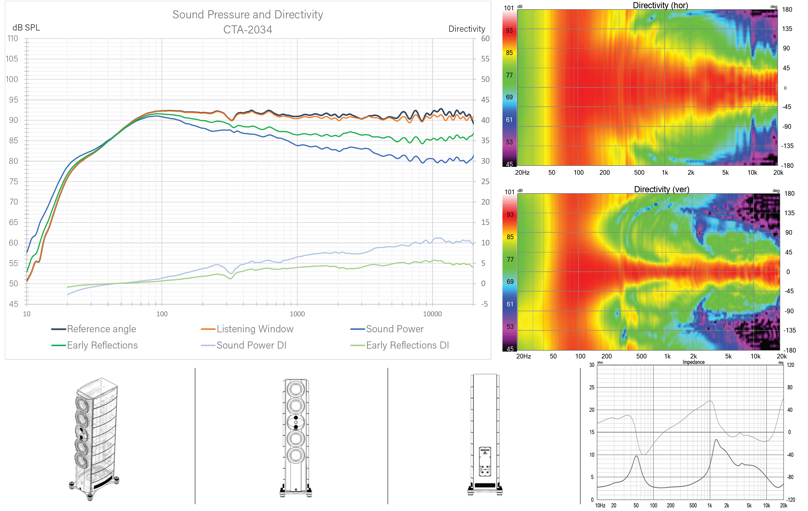Select the front view speaker drawing
Screen dimensions: 808x511
point(296,438)
